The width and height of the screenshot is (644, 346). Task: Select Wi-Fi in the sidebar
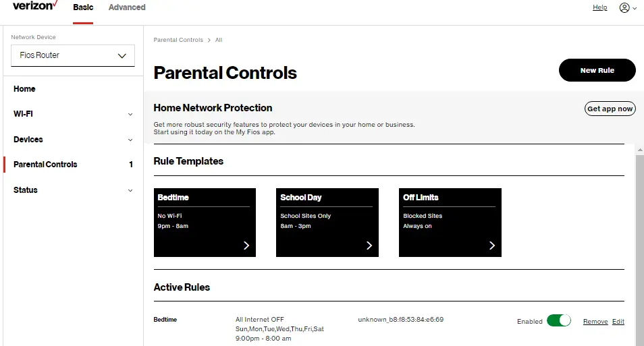(x=23, y=114)
